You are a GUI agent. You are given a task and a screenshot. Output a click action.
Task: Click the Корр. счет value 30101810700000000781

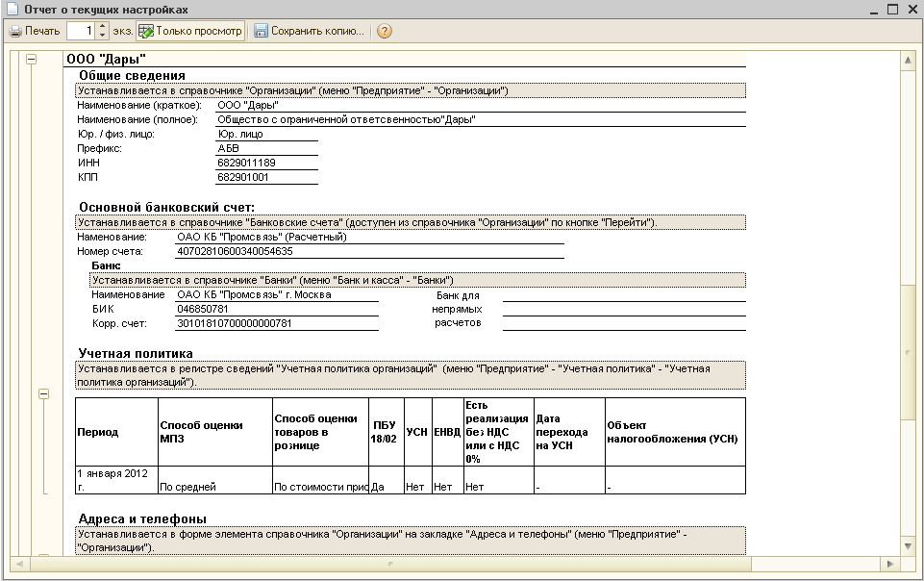tap(234, 323)
